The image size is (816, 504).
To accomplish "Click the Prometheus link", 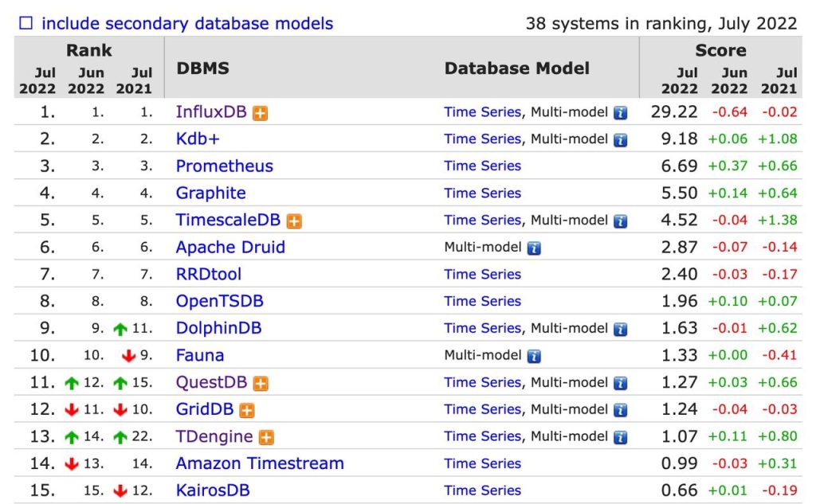I will click(224, 166).
